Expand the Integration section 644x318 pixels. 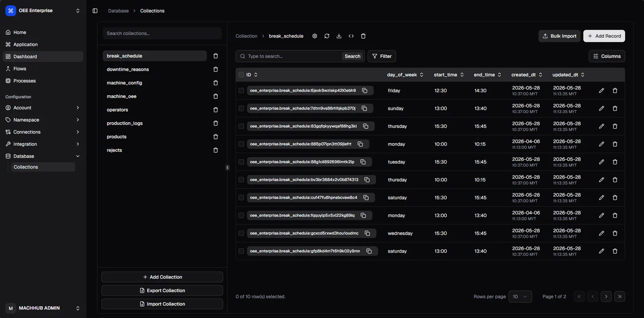pos(43,144)
